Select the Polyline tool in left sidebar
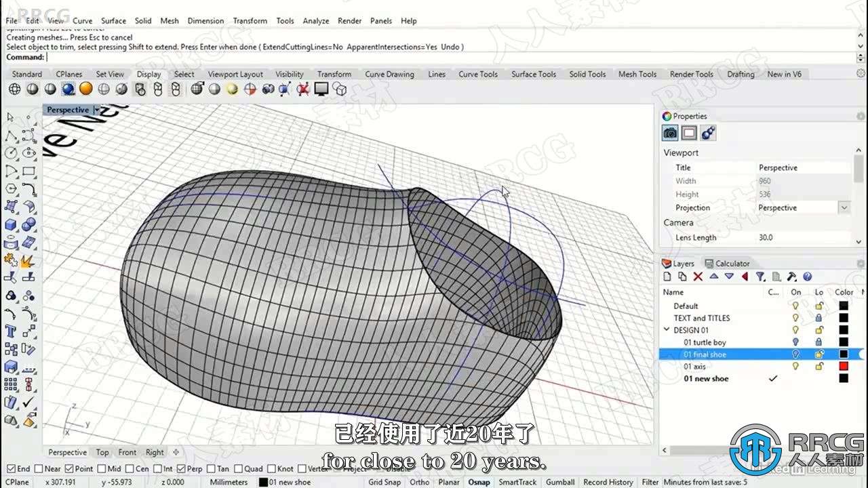868x488 pixels. (x=11, y=136)
